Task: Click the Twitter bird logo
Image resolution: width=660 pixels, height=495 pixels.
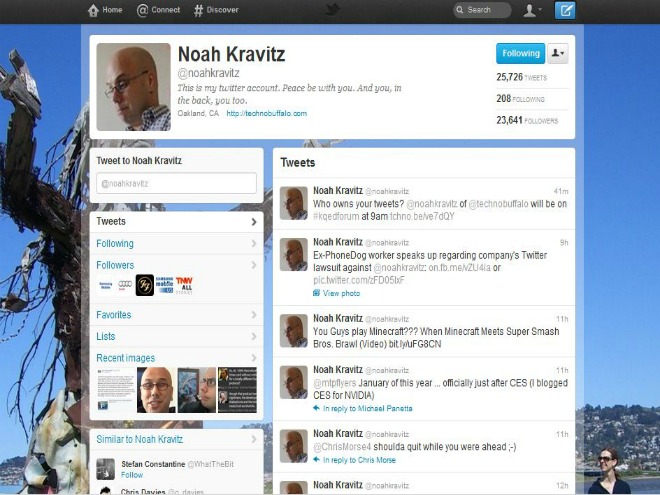Action: point(331,10)
